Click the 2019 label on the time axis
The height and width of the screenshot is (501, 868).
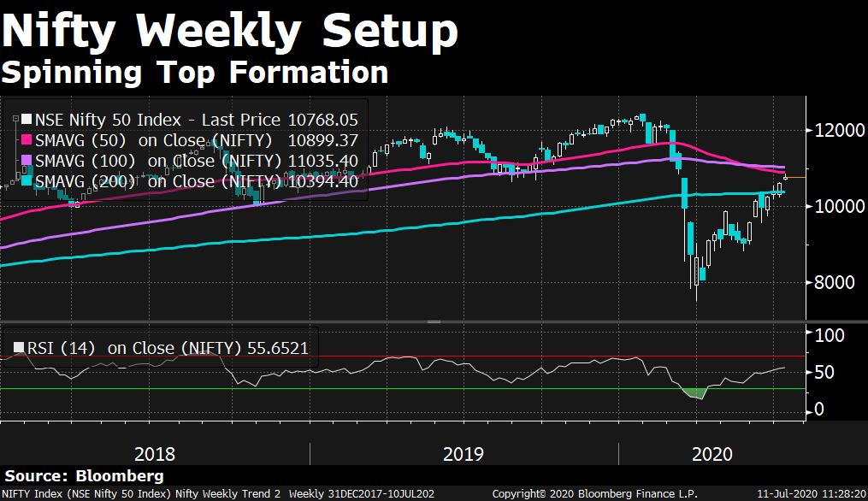(x=464, y=453)
